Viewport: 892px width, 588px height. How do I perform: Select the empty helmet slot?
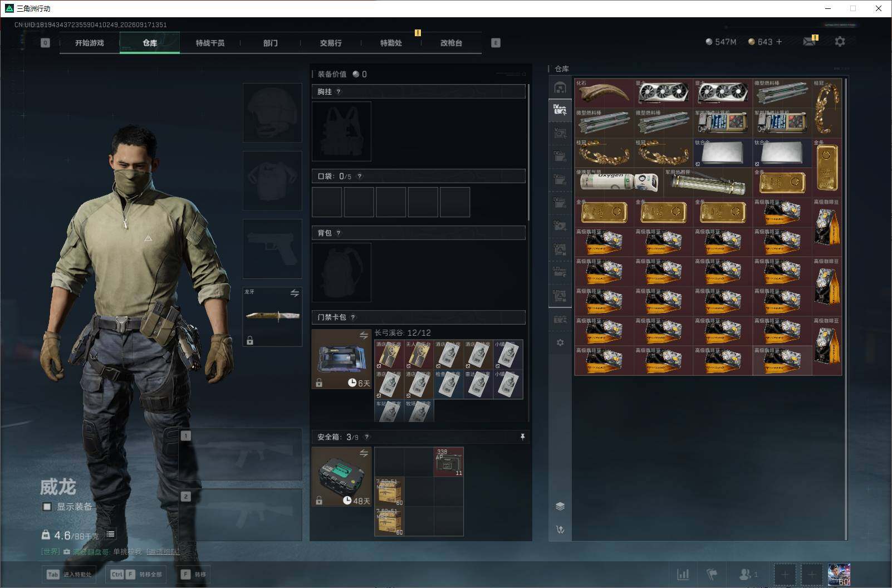pyautogui.click(x=272, y=112)
